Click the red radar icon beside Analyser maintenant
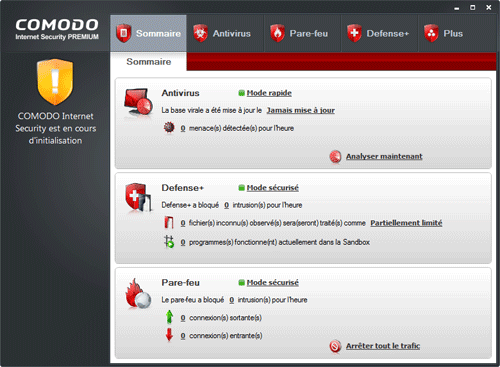500x367 pixels. point(335,156)
